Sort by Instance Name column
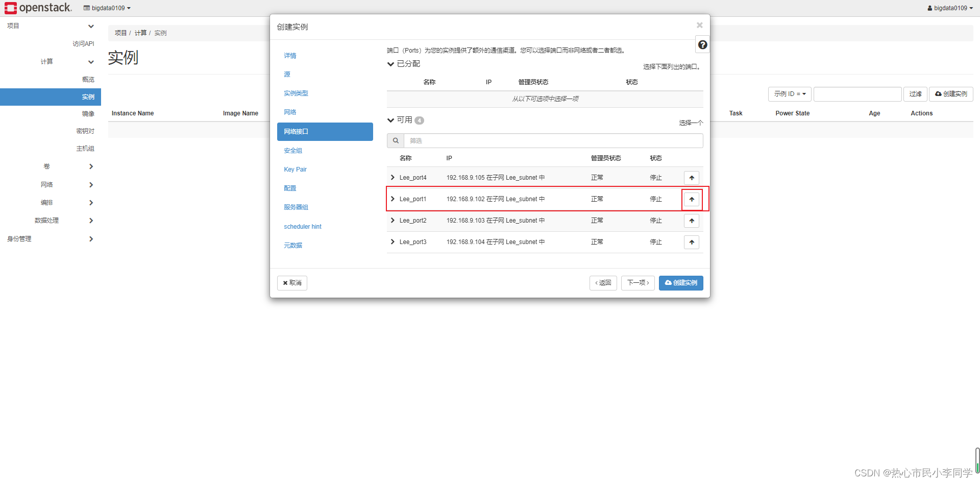 [x=133, y=113]
